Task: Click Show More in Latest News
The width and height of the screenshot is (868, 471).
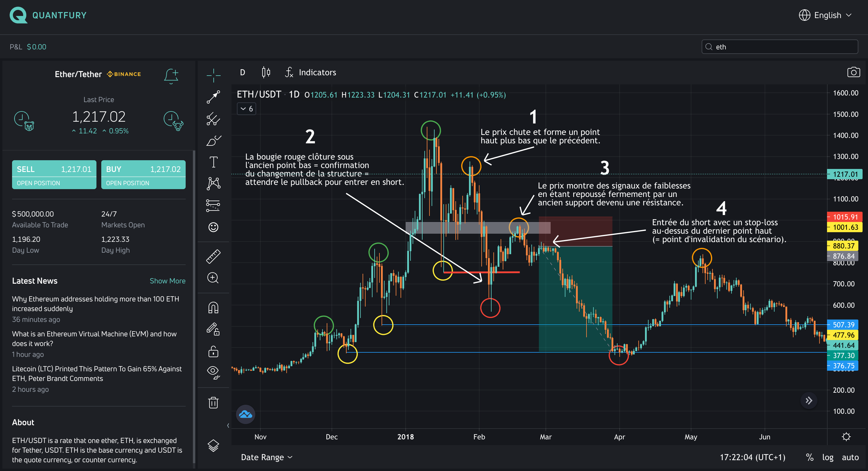Action: (x=168, y=280)
